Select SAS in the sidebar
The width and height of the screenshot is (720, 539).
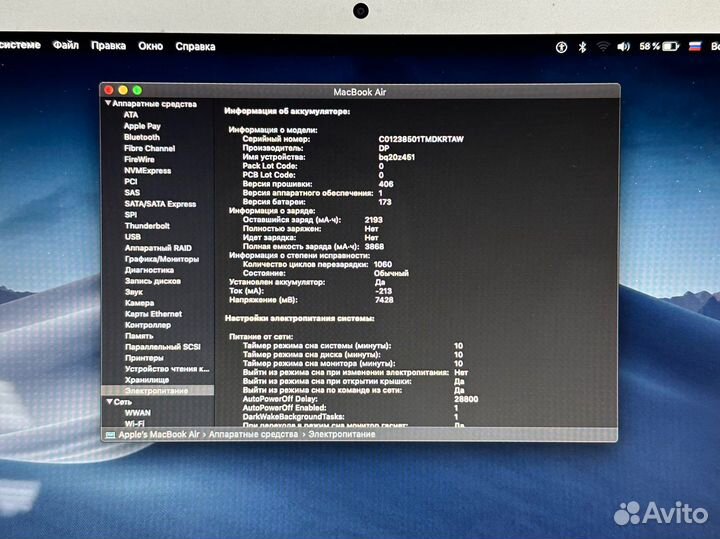[132, 192]
